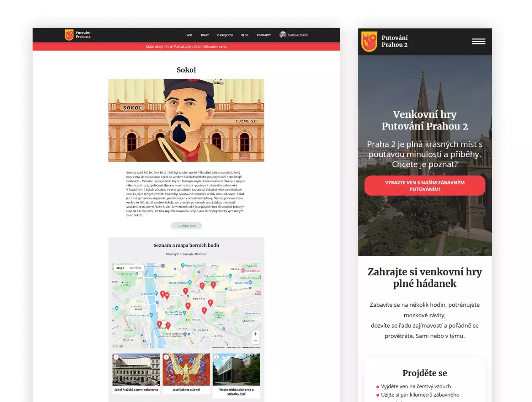Image resolution: width=532 pixels, height=402 pixels.
Task: Switch map to Mapa view
Action: [x=120, y=268]
